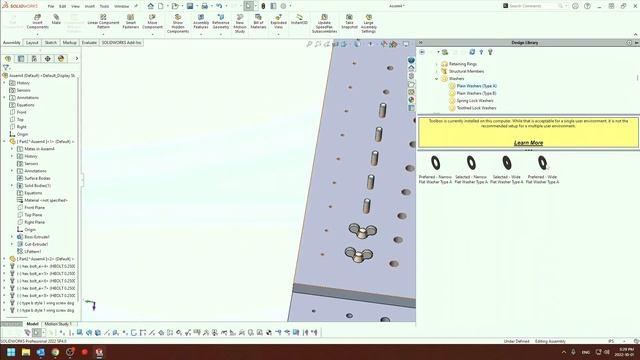The image size is (640, 360).
Task: Switch to Motion Study 1 tab
Action: click(x=58, y=324)
